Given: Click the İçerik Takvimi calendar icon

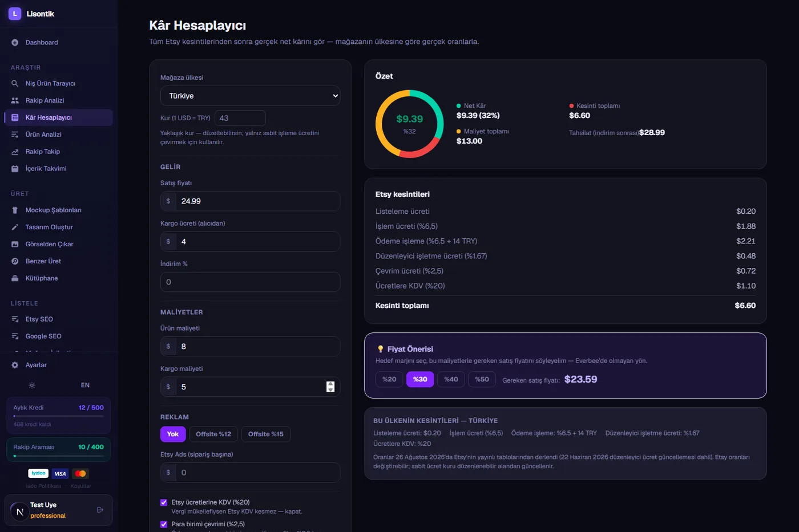Looking at the screenshot, I should point(15,169).
